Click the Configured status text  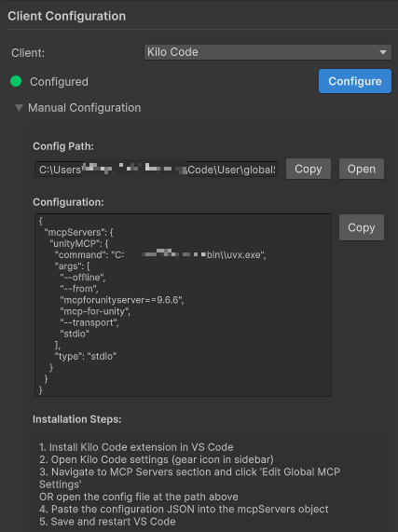point(59,82)
